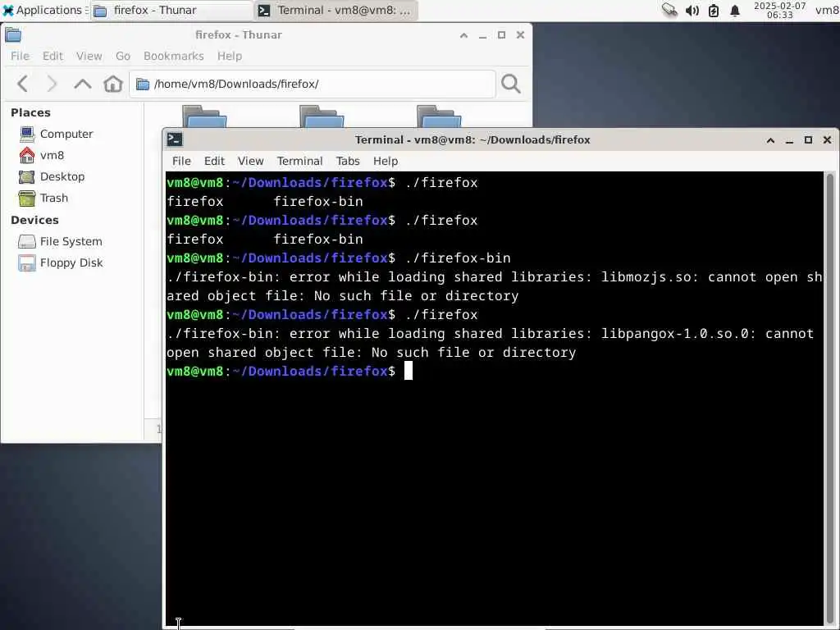This screenshot has height=630, width=840.
Task: Click the network status tray icon
Action: [669, 10]
